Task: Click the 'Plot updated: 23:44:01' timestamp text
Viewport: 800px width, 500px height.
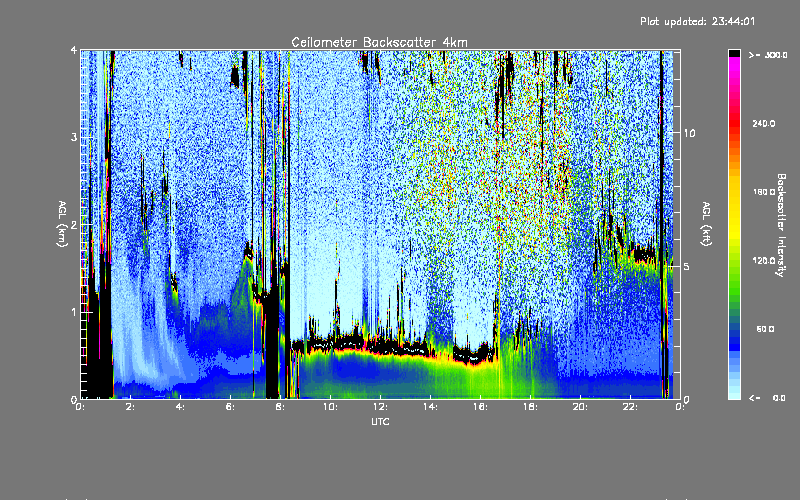Action: (x=697, y=21)
